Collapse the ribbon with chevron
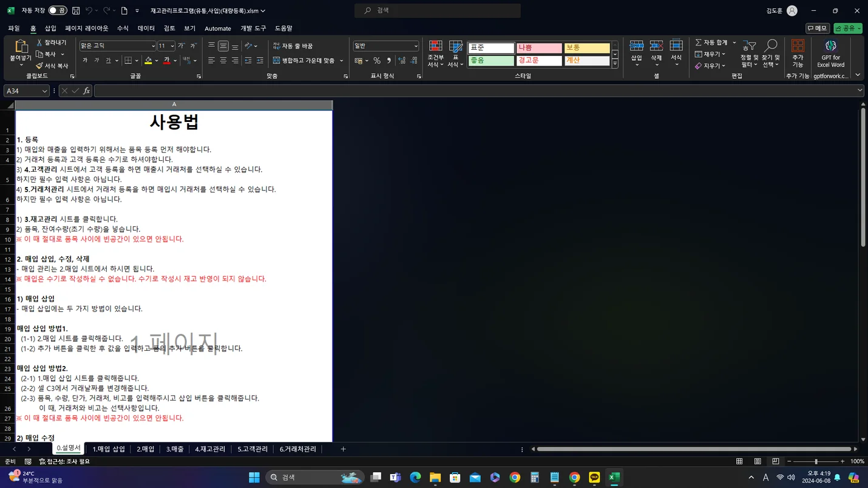Screen dimensions: 868x488 858,75
